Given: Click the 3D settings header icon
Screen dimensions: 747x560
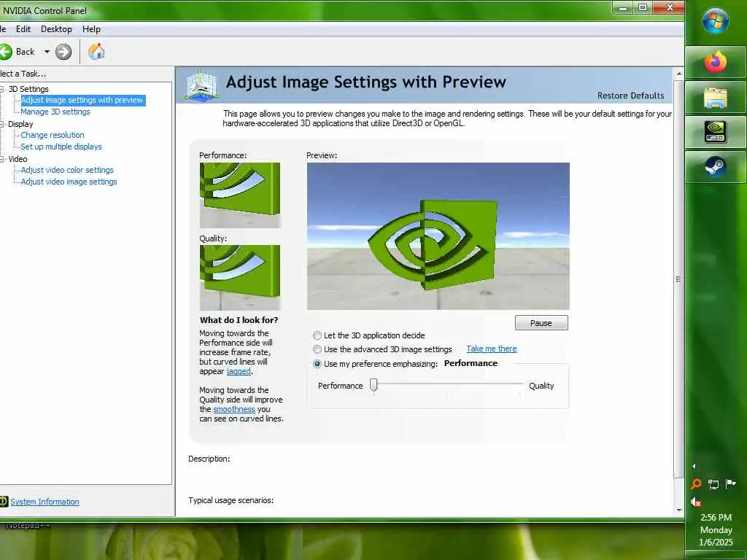Looking at the screenshot, I should click(x=201, y=86).
